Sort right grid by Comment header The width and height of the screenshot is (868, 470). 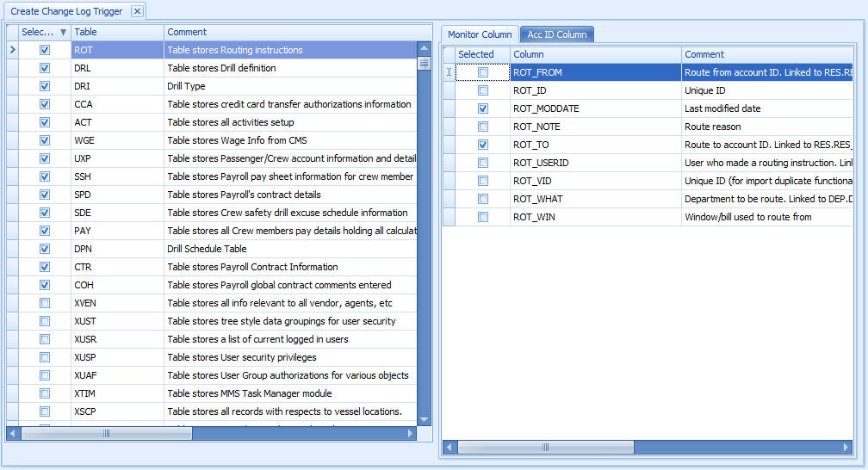click(x=766, y=54)
